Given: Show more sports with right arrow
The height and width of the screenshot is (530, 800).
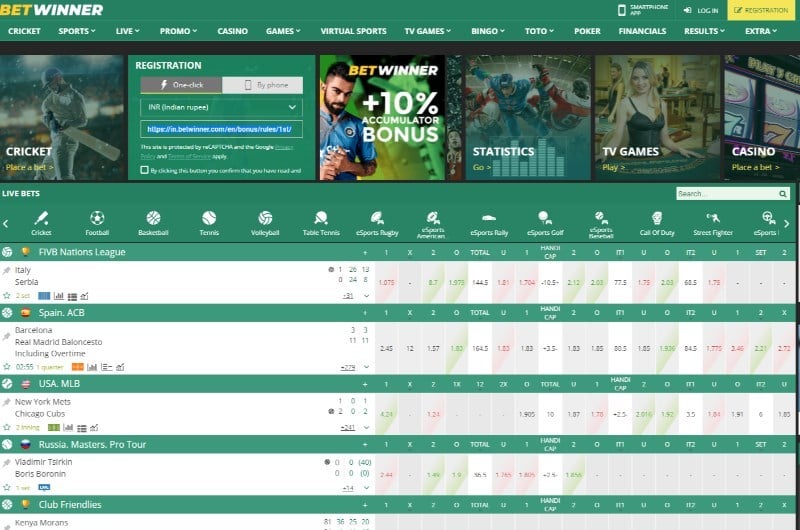Looking at the screenshot, I should coord(787,223).
